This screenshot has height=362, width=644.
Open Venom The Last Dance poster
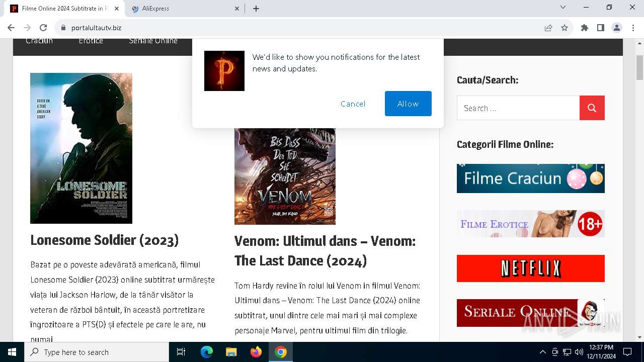pos(285,176)
